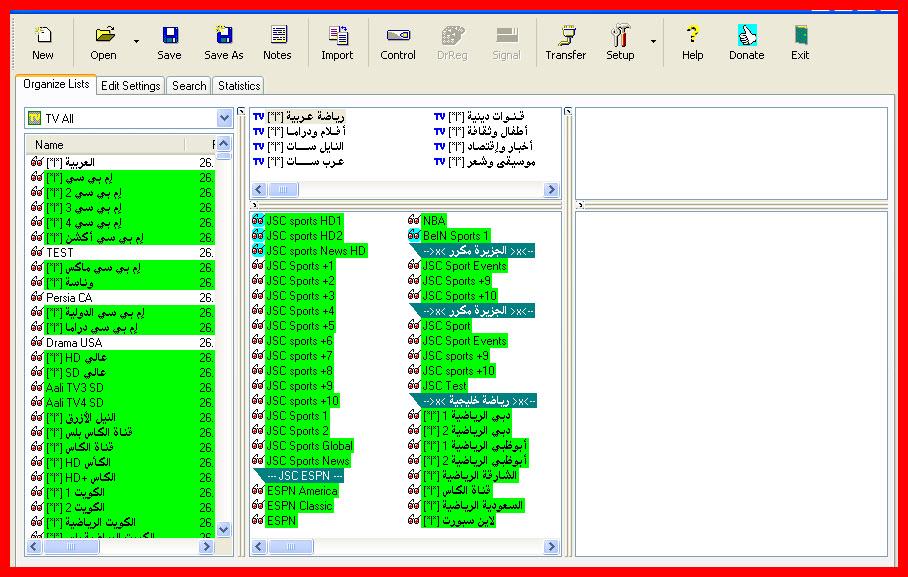Launch the Import tool
This screenshot has height=577, width=908.
click(337, 43)
